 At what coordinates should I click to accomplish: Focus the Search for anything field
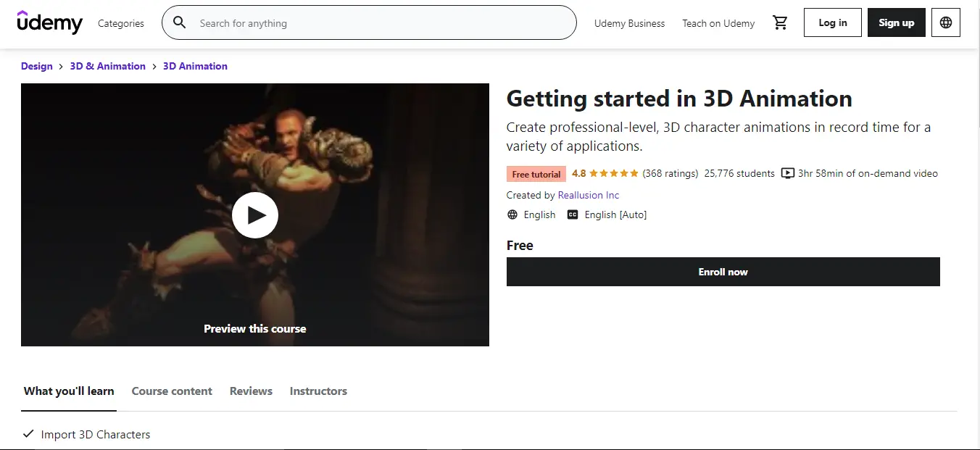(369, 23)
